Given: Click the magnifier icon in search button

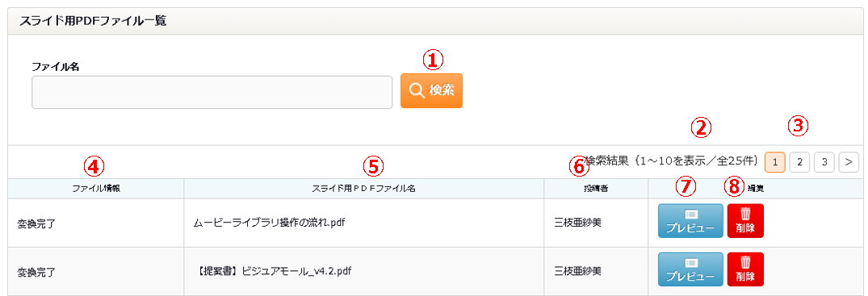Looking at the screenshot, I should [x=417, y=91].
